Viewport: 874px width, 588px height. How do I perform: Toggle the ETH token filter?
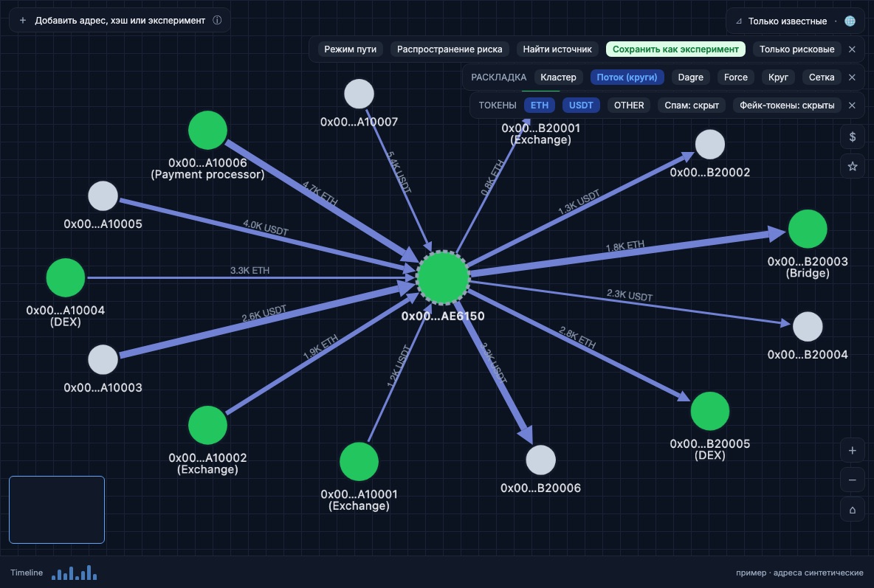click(539, 105)
